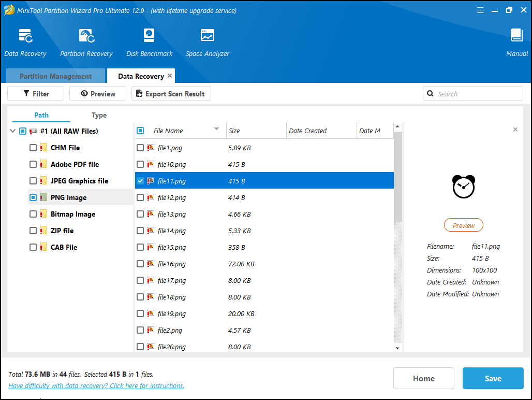This screenshot has height=400, width=532.
Task: Switch to the Type view tab
Action: tap(99, 115)
